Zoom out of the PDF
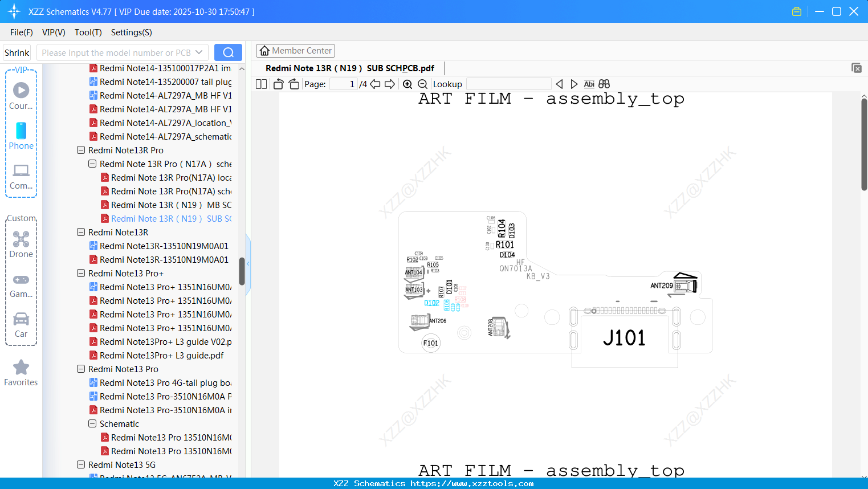This screenshot has height=489, width=868. [x=422, y=84]
